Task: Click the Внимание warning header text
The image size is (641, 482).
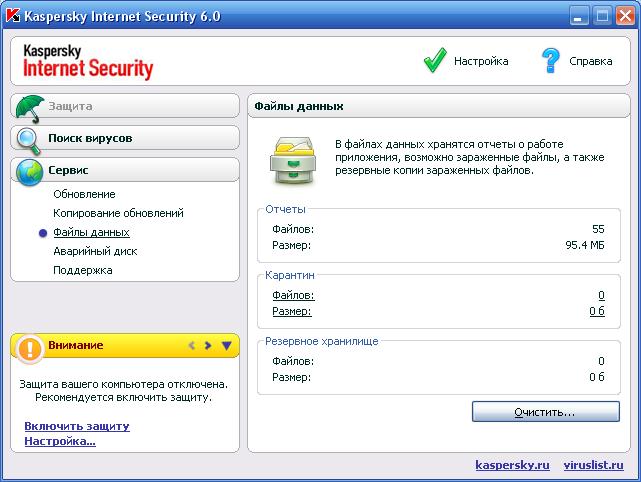Action: tap(76, 345)
